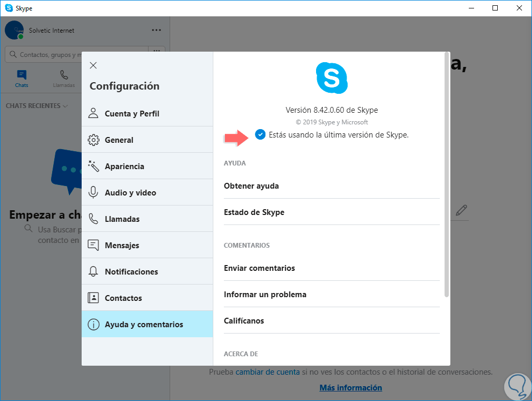Screen dimensions: 532x401
Task: Click the person icon beside Cuenta y Perfil
Action: [93, 113]
